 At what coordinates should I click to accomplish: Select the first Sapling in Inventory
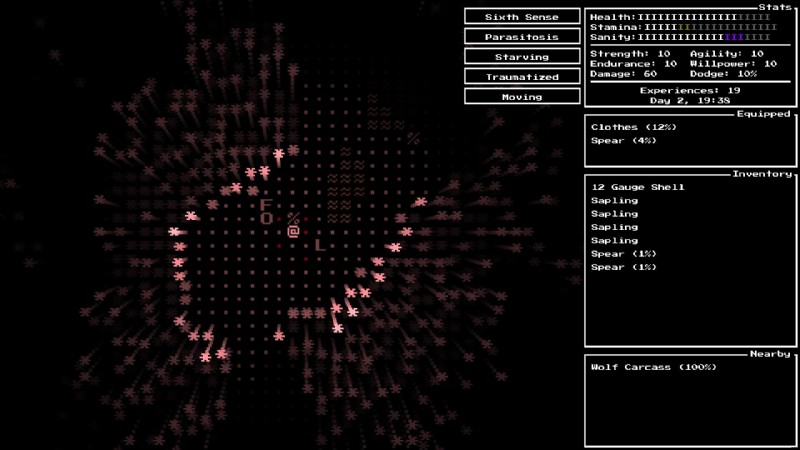coord(614,200)
